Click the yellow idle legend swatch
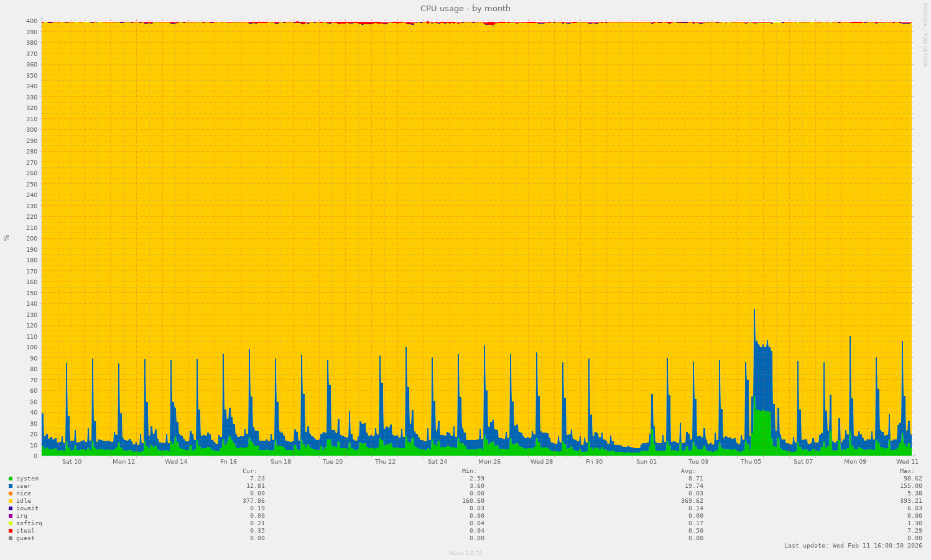This screenshot has height=560, width=931. click(x=9, y=501)
